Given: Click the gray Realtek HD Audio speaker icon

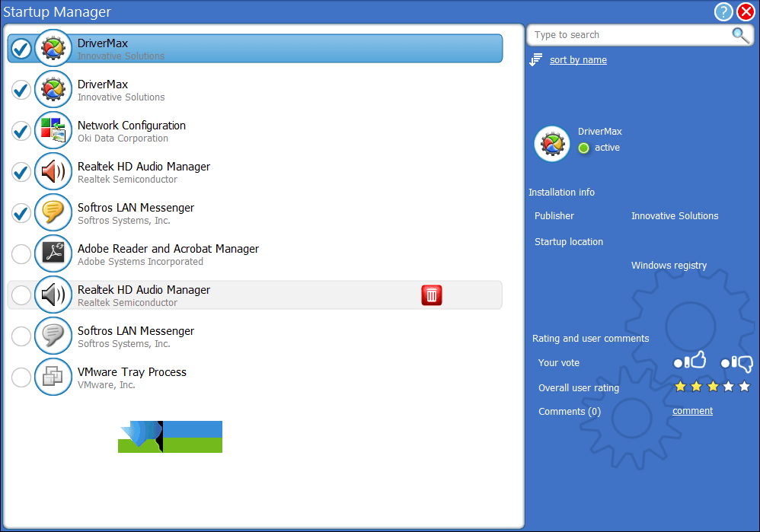Looking at the screenshot, I should click(x=53, y=295).
